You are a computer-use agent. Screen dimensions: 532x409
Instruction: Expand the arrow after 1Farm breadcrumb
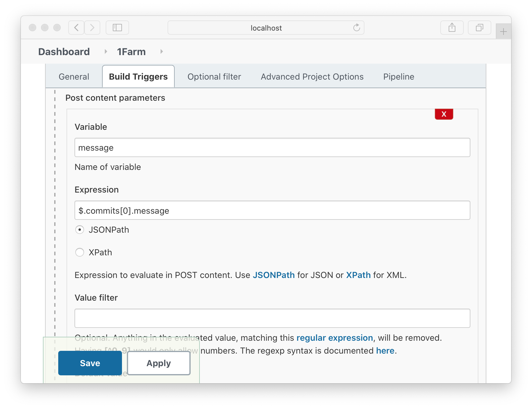161,51
